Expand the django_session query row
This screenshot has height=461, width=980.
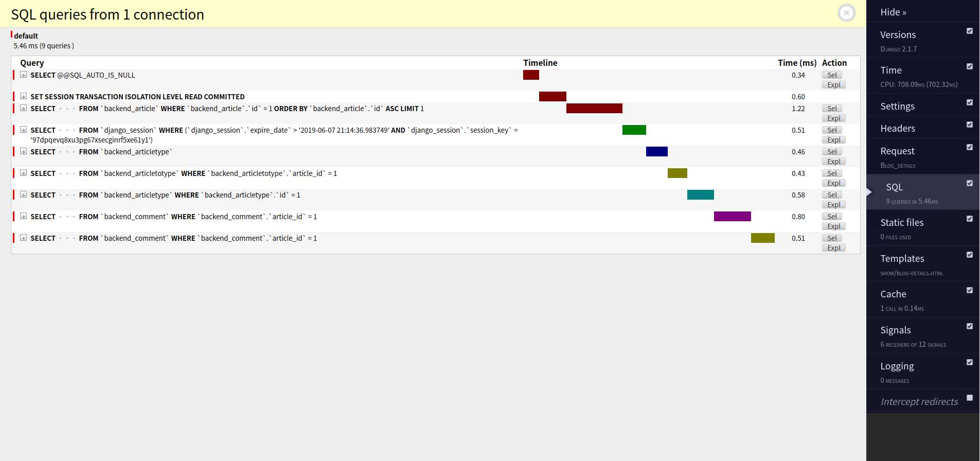(23, 130)
